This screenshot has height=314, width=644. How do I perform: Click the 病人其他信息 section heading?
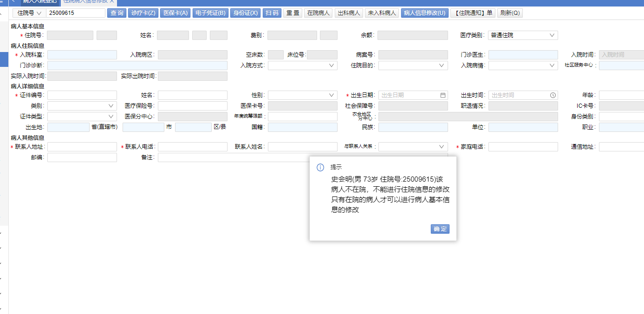point(27,138)
